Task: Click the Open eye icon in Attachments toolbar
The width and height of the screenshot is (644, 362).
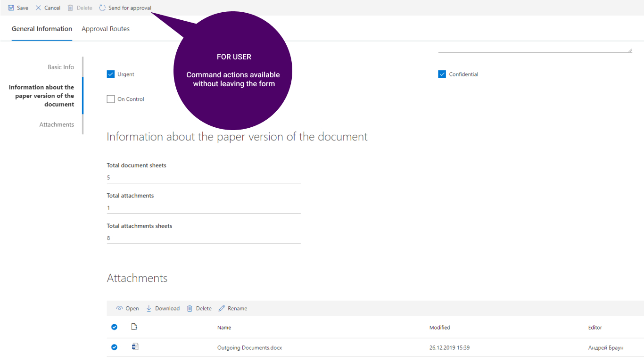Action: point(119,308)
